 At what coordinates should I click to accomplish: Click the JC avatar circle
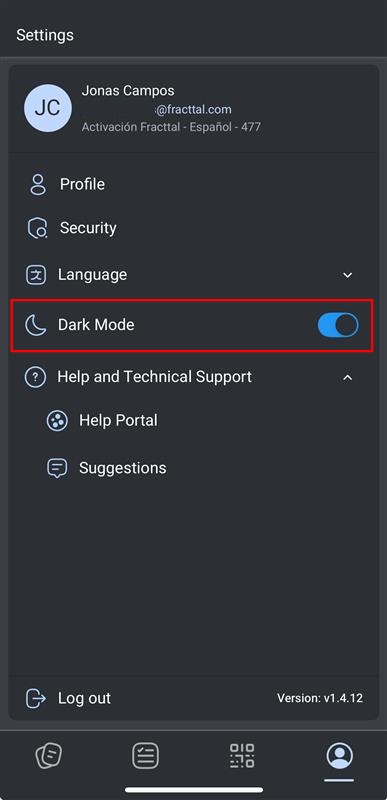click(48, 108)
